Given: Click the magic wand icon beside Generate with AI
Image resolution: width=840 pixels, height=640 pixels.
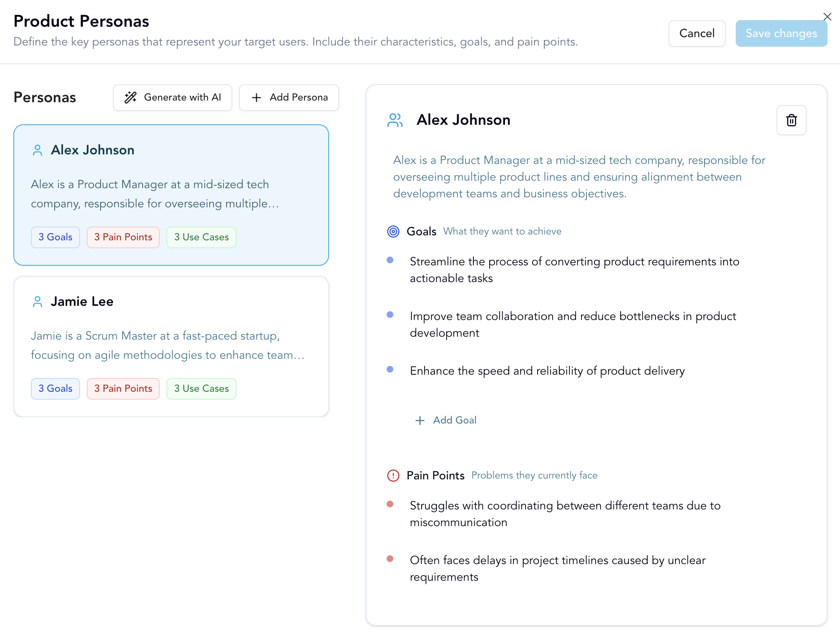Looking at the screenshot, I should point(130,97).
